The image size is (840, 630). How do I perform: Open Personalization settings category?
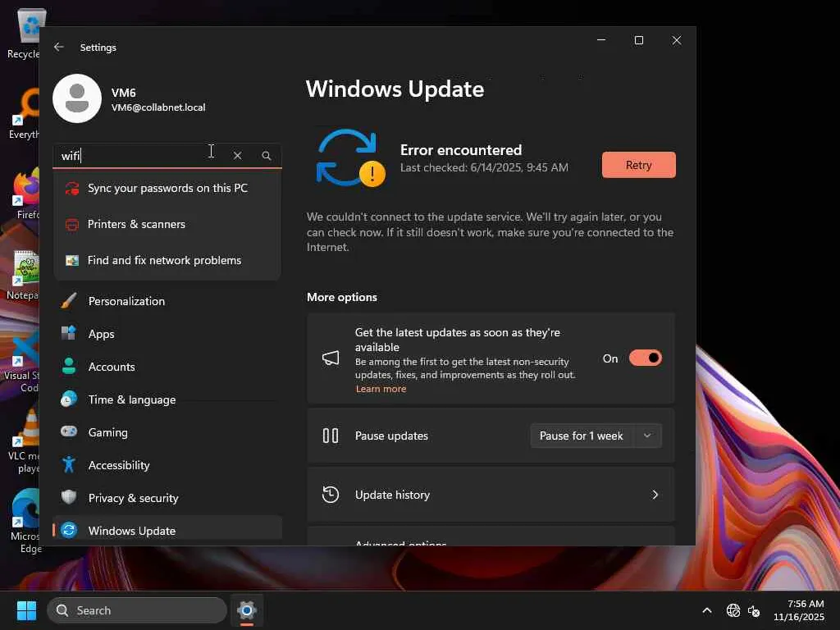167,301
